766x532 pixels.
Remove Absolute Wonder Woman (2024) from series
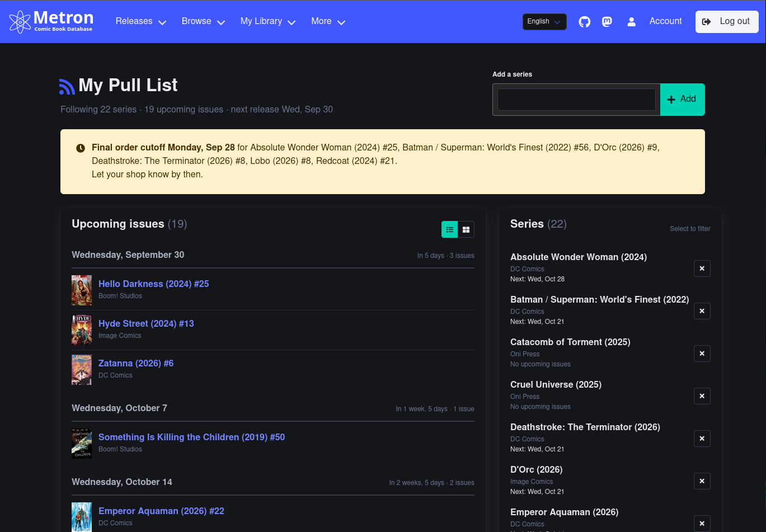(702, 269)
